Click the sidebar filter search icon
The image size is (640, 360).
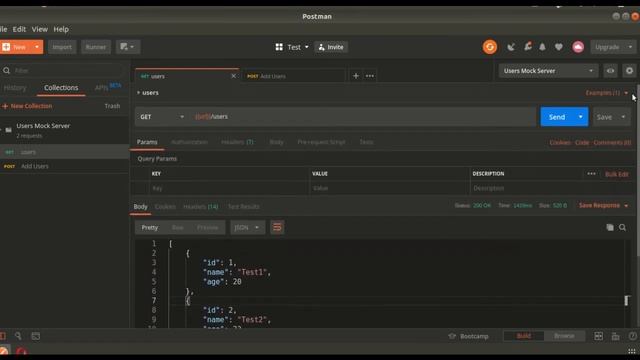coord(7,71)
